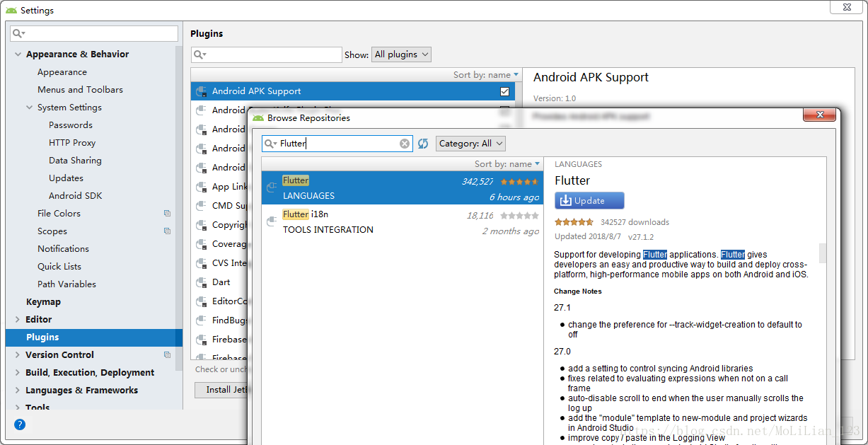The height and width of the screenshot is (445, 868).
Task: Click the EditorConfig plugin icon
Action: coord(201,301)
